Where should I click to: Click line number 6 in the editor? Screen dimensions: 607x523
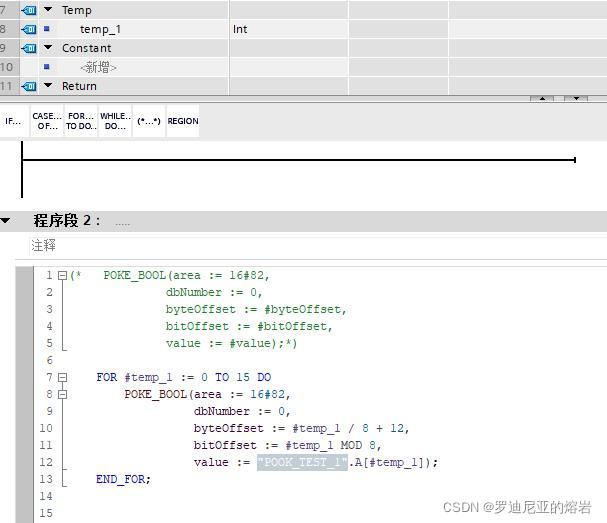[x=49, y=360]
